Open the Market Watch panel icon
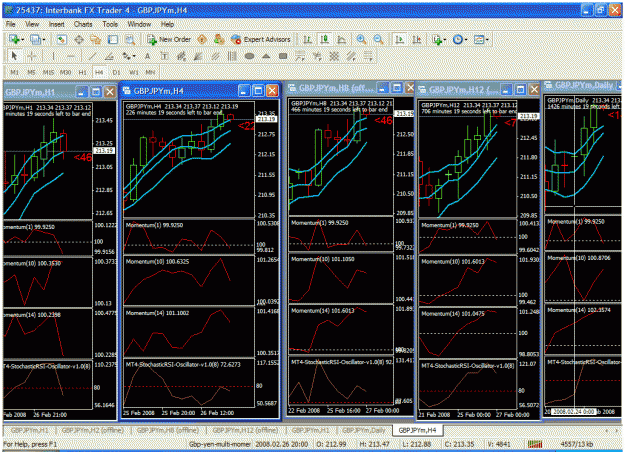This screenshot has width=625, height=452. coord(61,39)
